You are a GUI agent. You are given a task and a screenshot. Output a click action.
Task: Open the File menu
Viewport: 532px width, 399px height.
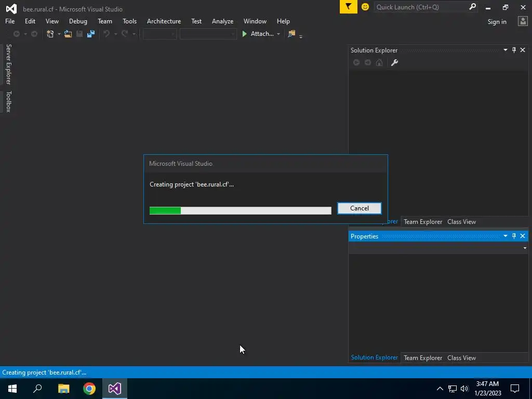coord(10,21)
